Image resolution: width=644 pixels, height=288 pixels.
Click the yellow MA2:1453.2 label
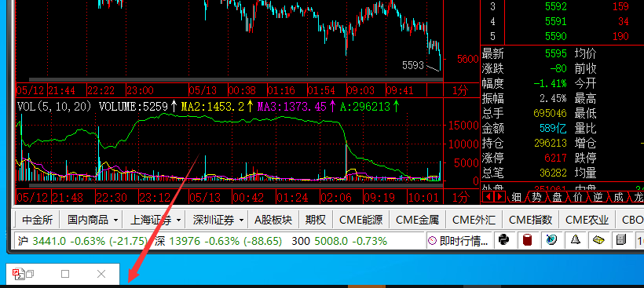click(x=213, y=107)
